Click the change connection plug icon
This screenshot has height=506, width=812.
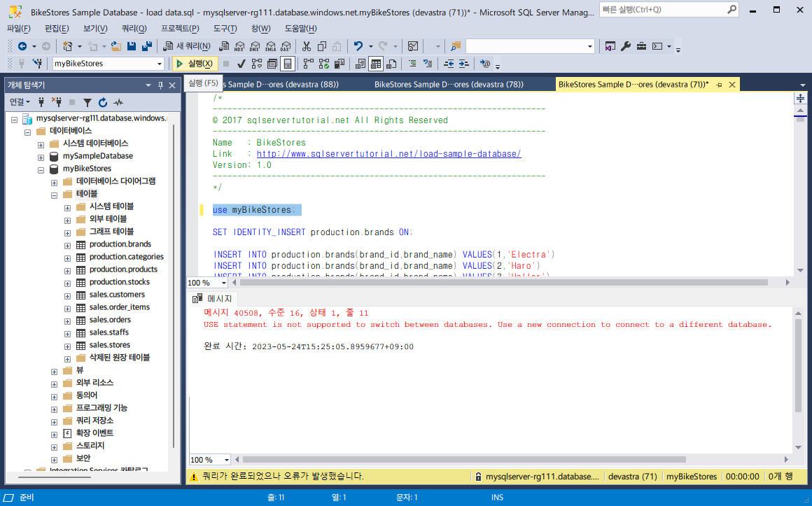click(x=37, y=64)
